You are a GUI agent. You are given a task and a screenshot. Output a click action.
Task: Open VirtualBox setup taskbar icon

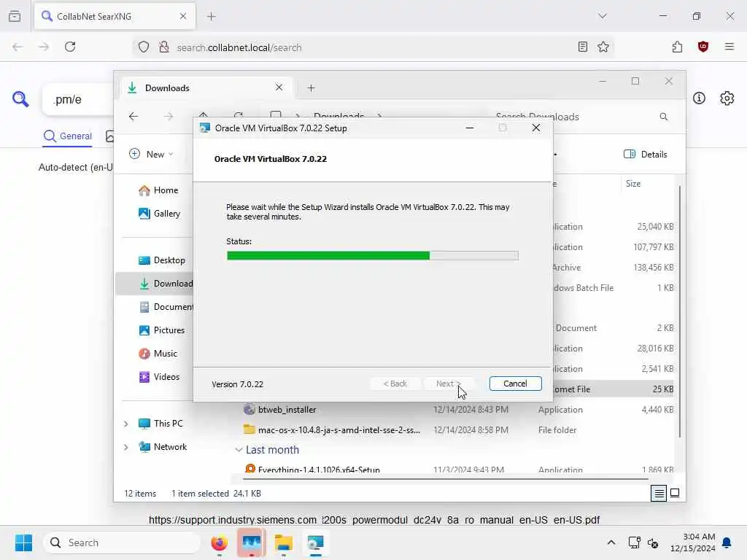tap(315, 542)
